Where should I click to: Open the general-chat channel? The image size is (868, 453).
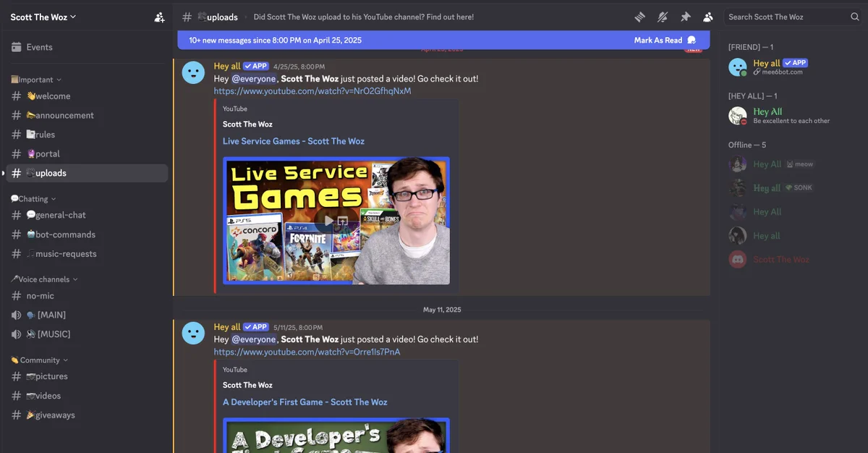[x=87, y=215]
